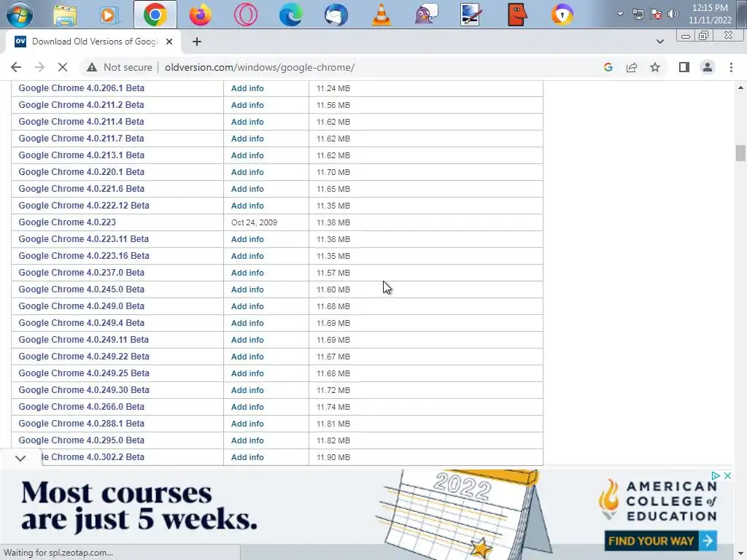
Task: Collapse the bottom ad with chevron
Action: 20,458
